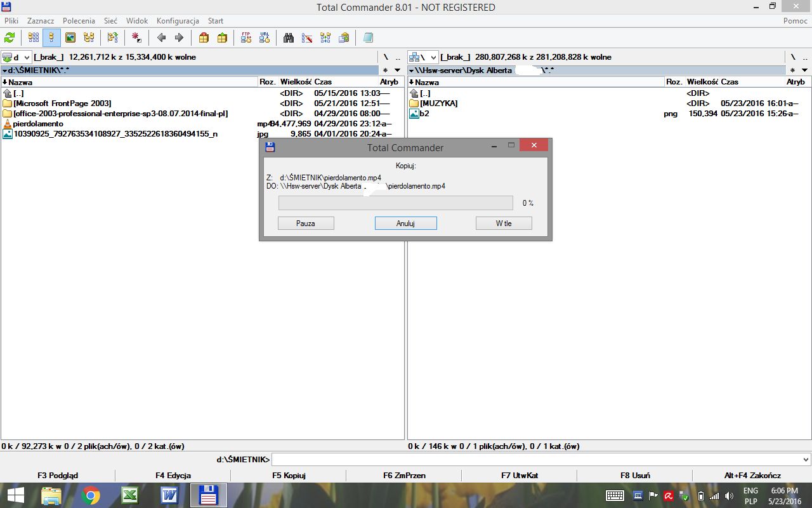The image size is (812, 508).
Task: Select the highlighted Full details view icon
Action: point(52,37)
